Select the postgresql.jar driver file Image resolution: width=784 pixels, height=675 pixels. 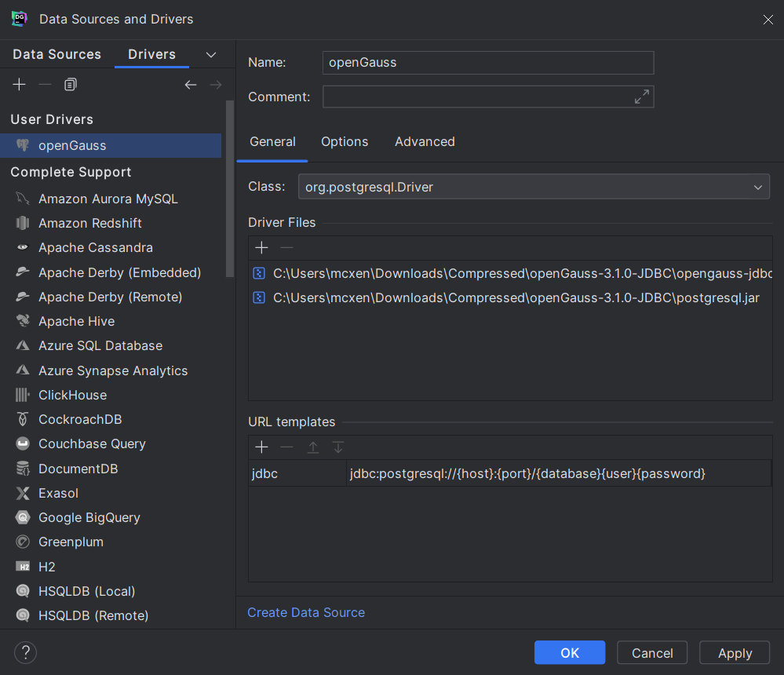click(516, 297)
